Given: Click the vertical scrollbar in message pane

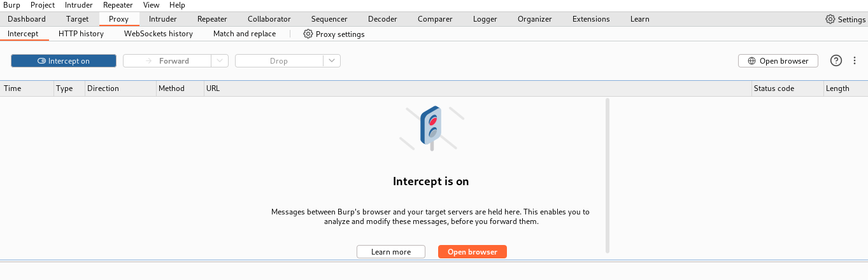Looking at the screenshot, I should coord(608,175).
